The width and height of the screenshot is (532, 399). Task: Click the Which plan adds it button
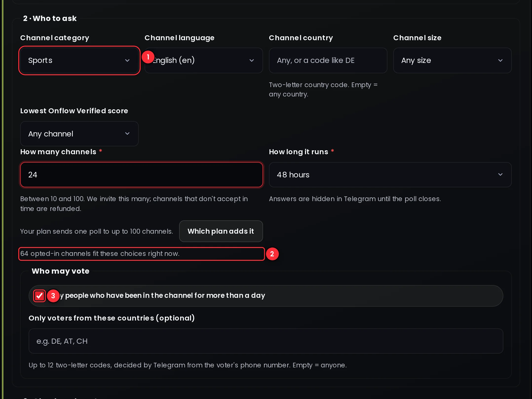point(221,231)
